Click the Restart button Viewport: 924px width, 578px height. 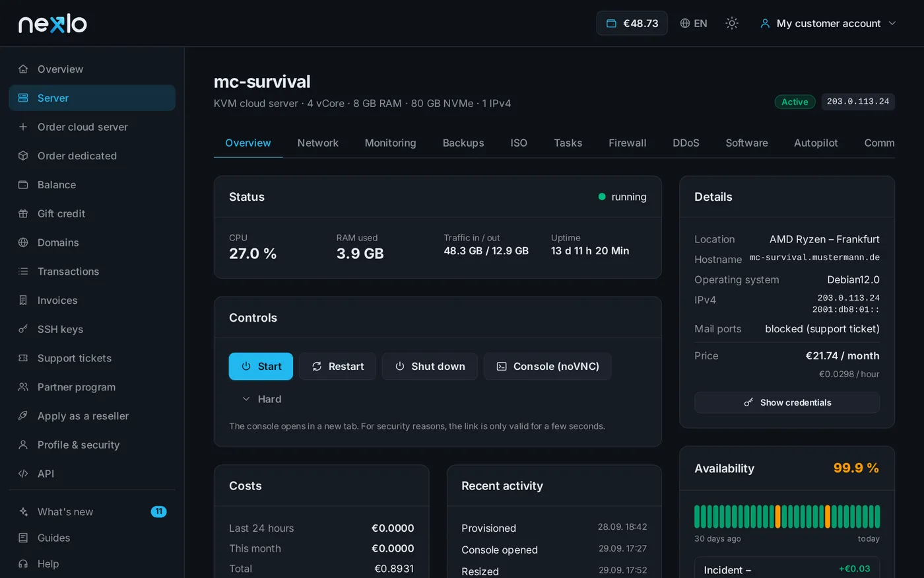pyautogui.click(x=337, y=366)
